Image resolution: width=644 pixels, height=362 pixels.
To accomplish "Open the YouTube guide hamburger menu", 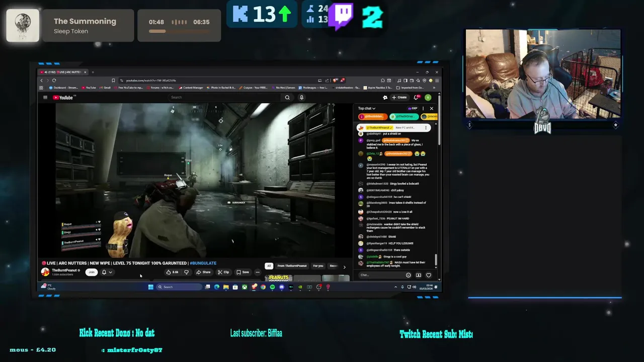I will pos(45,98).
